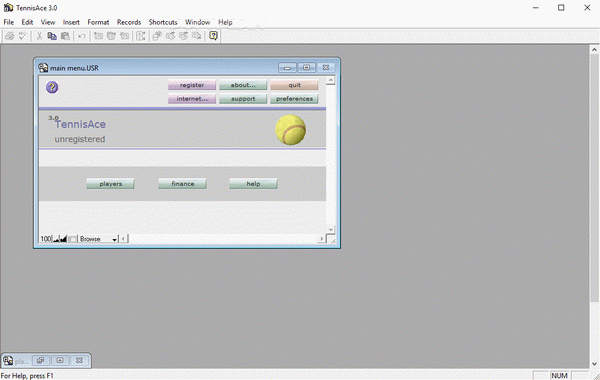Click the zoom out mountain icon

[56, 239]
